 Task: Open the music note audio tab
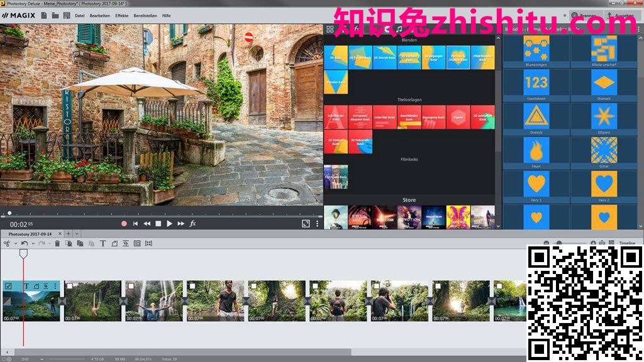tap(399, 29)
